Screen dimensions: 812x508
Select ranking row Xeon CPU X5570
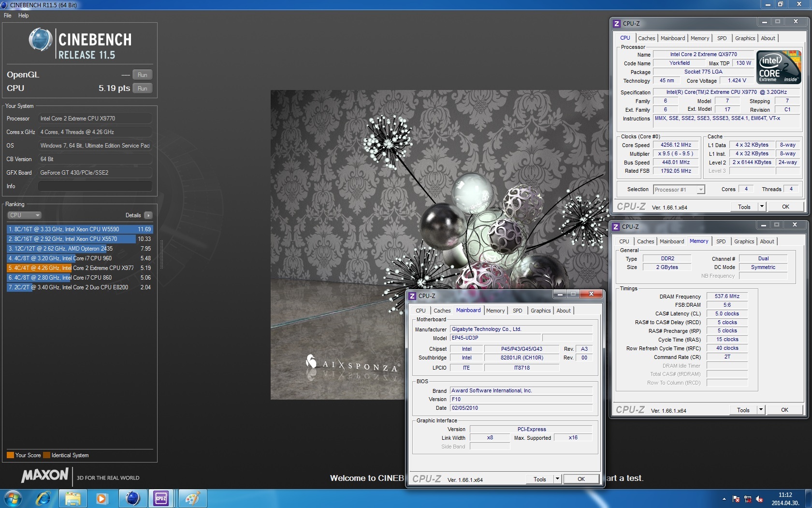click(x=79, y=239)
